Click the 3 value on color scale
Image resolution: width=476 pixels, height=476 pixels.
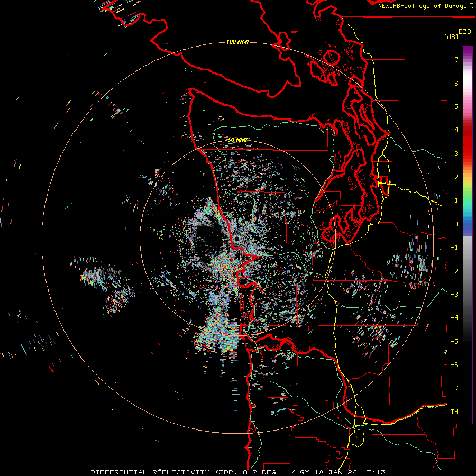click(456, 153)
